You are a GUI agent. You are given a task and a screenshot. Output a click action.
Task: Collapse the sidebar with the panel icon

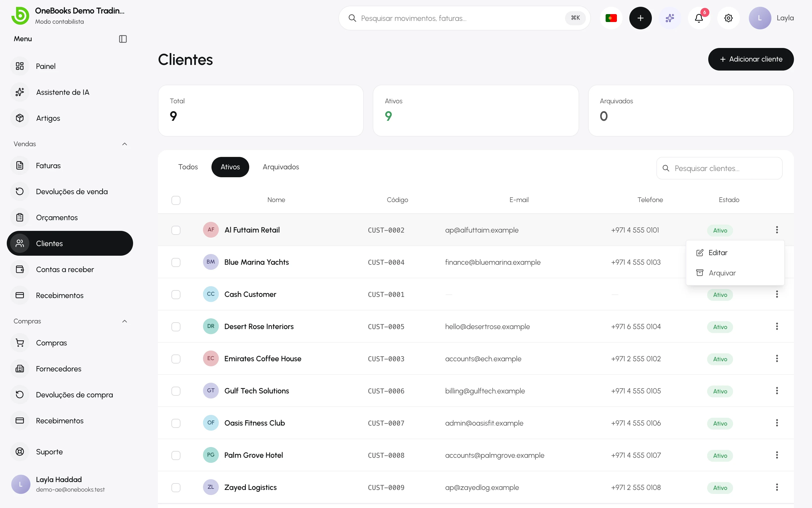pos(123,39)
